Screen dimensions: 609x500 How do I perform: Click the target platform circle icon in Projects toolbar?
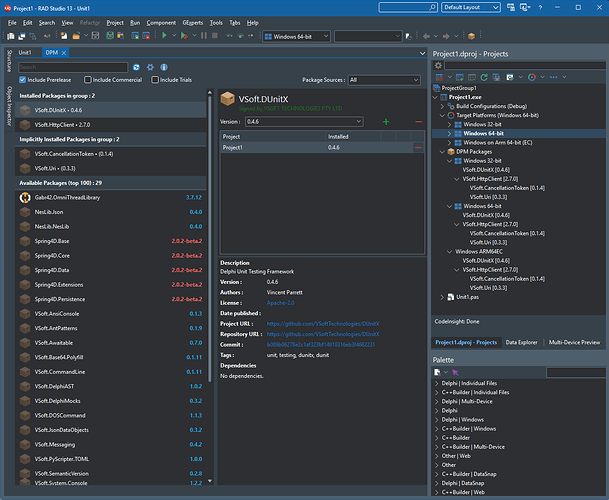pos(532,77)
